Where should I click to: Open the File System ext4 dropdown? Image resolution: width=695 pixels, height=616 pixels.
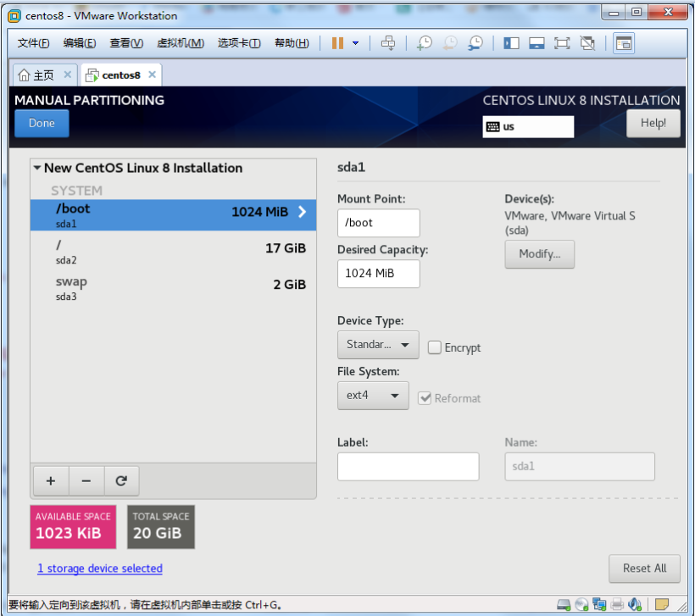tap(373, 396)
